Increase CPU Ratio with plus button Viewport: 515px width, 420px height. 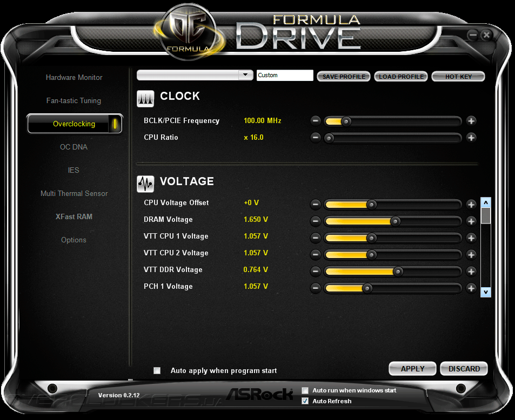(471, 137)
